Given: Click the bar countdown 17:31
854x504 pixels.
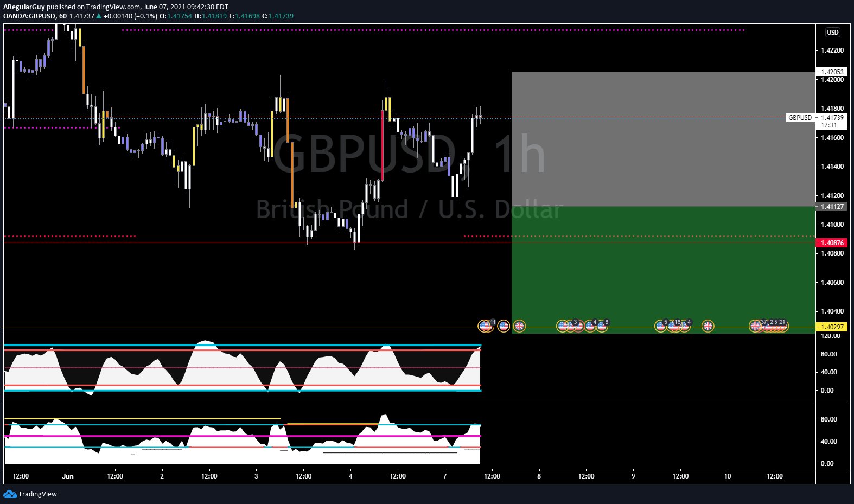Looking at the screenshot, I should tap(828, 125).
